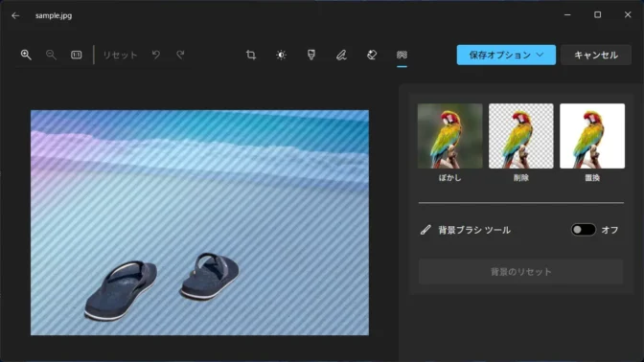The height and width of the screenshot is (362, 644).
Task: Click the sample.jpg file name
Action: click(54, 15)
